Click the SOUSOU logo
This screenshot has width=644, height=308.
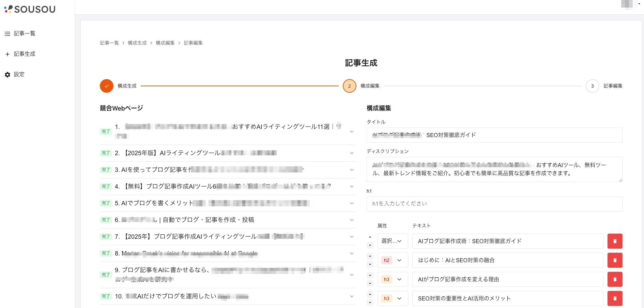[30, 9]
